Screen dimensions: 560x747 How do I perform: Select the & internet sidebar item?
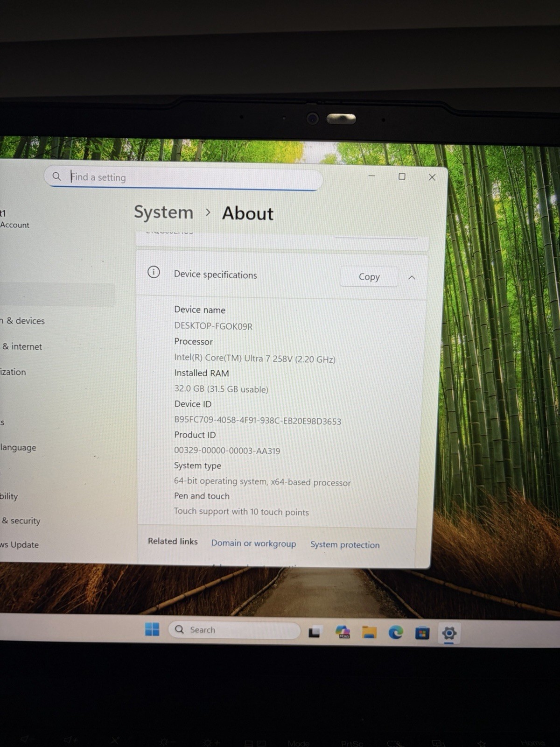pos(21,346)
